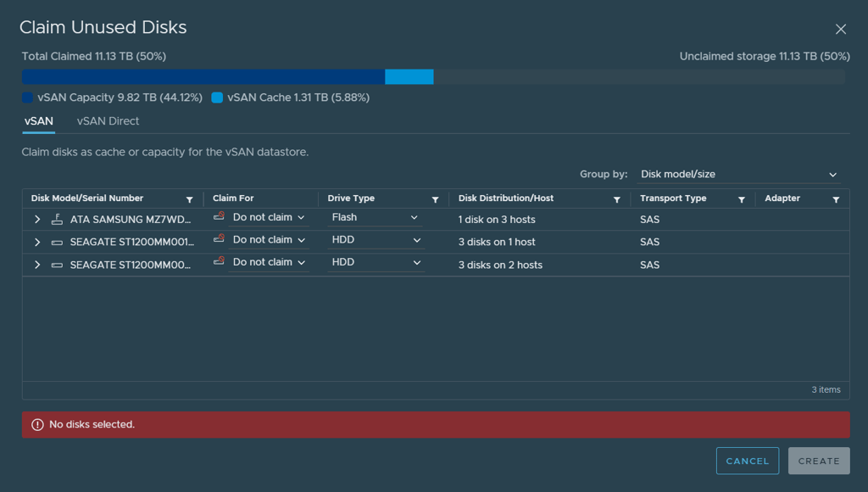
Task: Click do-not-claim icon in 3 disks on 1 host row
Action: (220, 238)
